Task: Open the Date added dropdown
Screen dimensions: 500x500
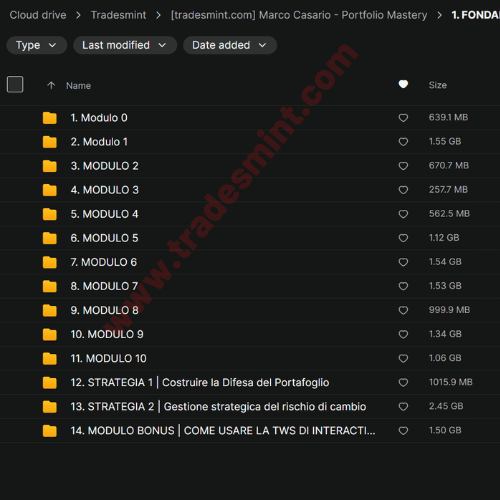Action: coord(230,45)
